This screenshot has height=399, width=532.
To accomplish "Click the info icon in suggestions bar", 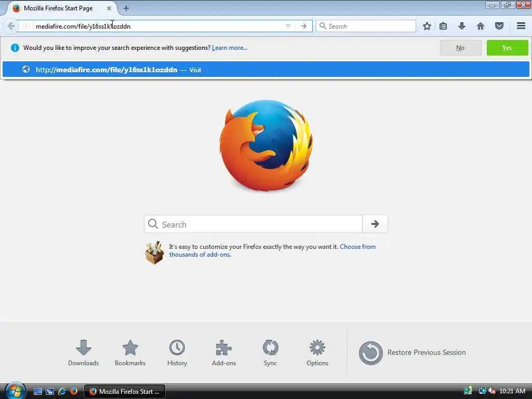I will coord(15,48).
